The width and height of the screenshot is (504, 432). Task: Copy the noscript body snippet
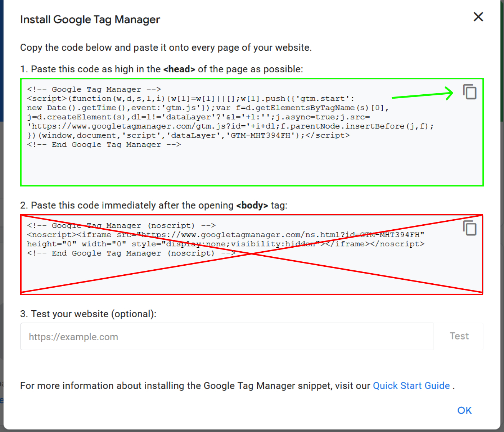(470, 228)
